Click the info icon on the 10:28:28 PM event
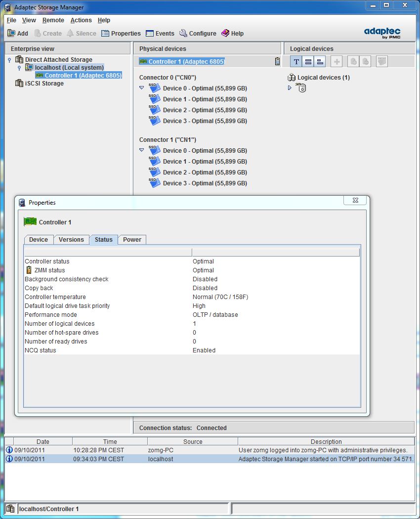 [x=9, y=450]
